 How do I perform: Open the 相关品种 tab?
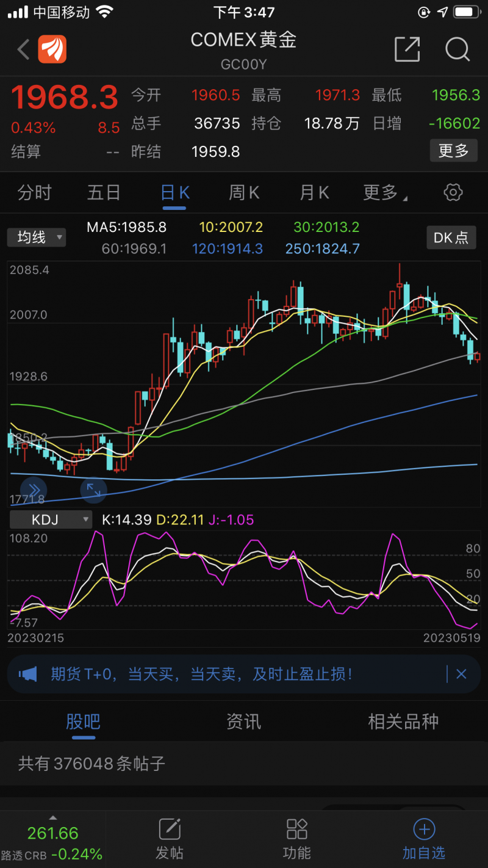point(403,722)
